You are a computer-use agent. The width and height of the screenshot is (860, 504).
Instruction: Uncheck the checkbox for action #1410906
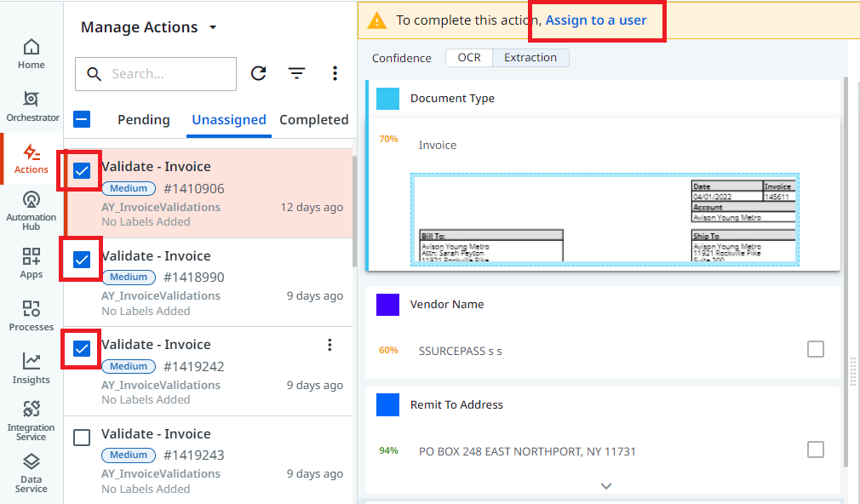(x=82, y=170)
